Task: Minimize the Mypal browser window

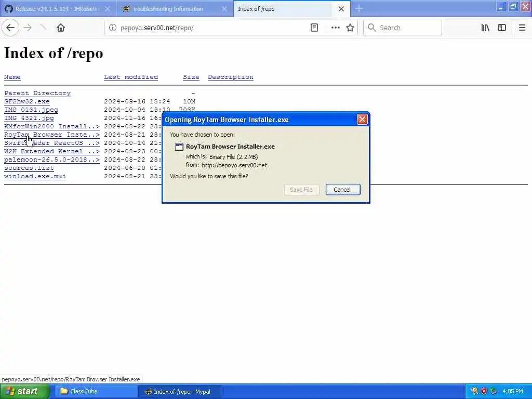Action: pyautogui.click(x=501, y=7)
